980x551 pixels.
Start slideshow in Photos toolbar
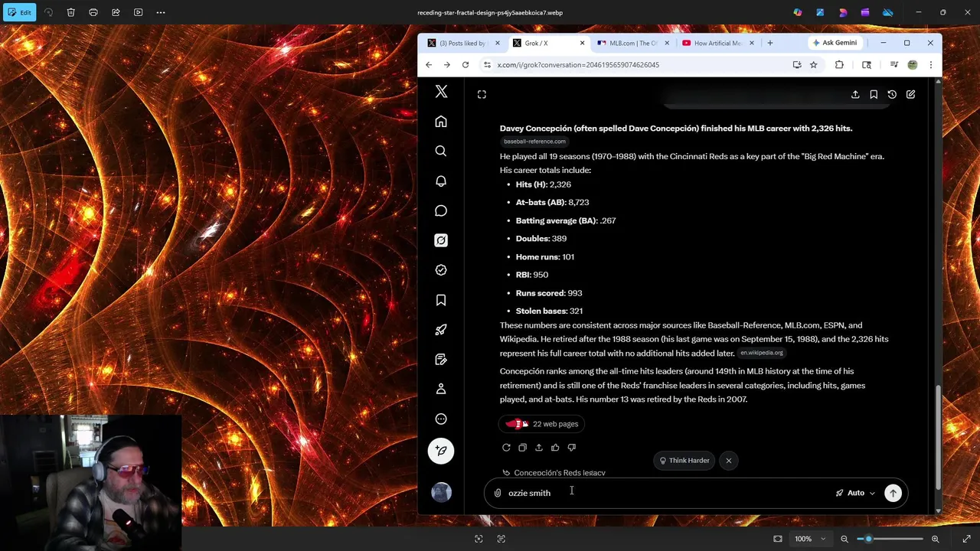pos(138,12)
